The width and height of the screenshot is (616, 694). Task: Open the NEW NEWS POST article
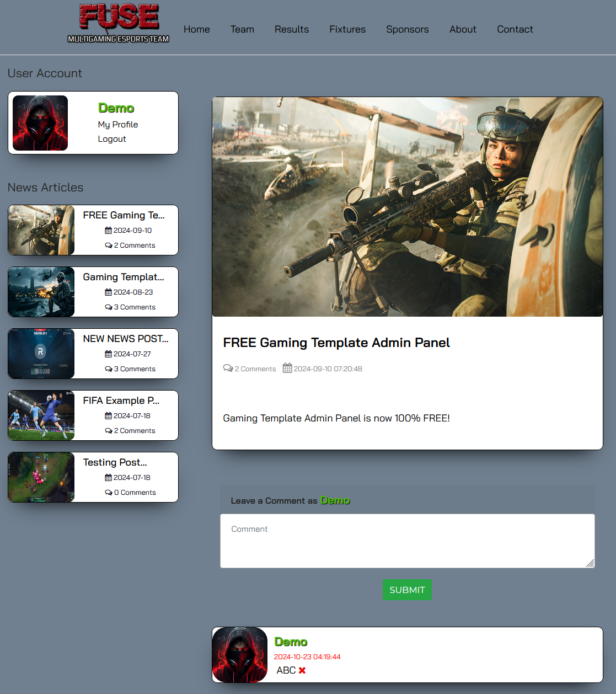pyautogui.click(x=126, y=339)
